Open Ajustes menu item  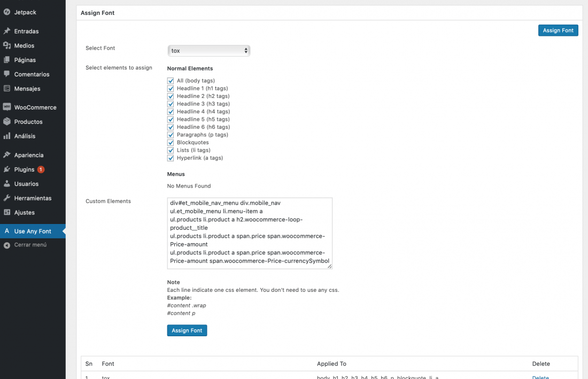click(33, 212)
